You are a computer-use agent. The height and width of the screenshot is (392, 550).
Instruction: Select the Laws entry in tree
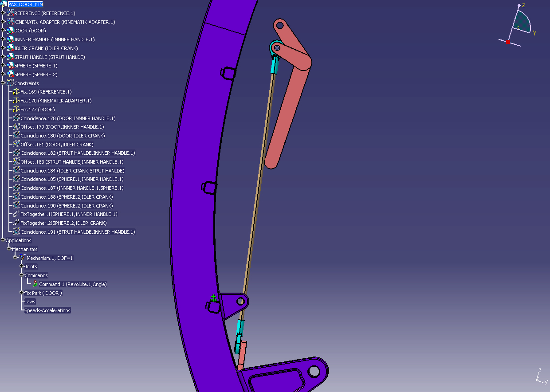(x=30, y=302)
